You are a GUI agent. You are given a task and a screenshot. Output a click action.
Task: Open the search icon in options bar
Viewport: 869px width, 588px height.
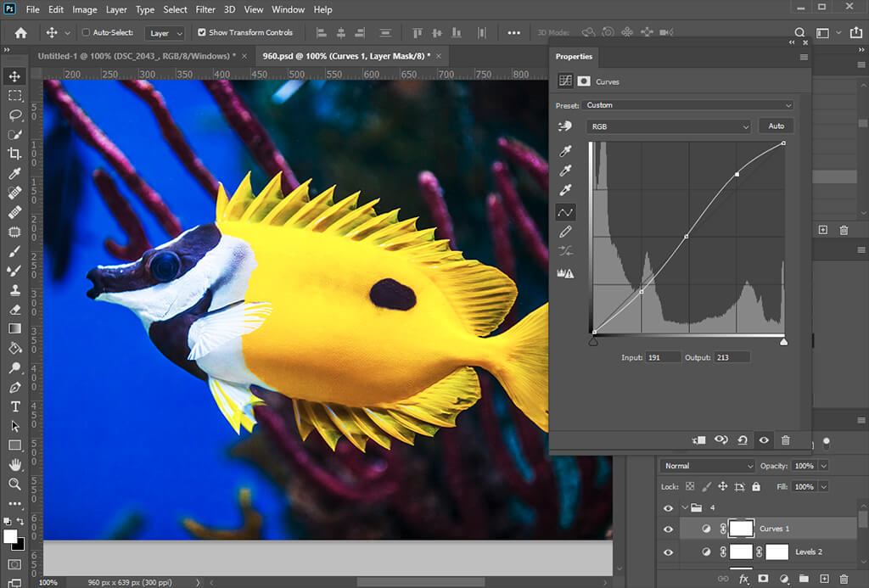(799, 33)
